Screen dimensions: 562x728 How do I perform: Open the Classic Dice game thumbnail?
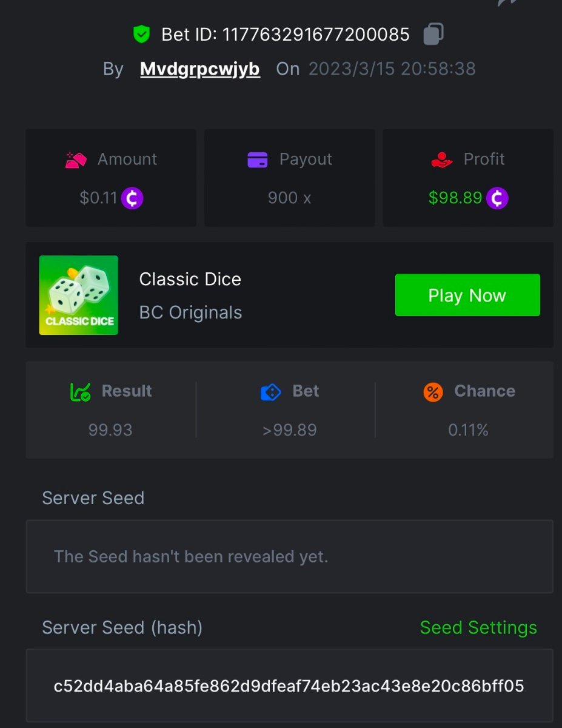79,295
